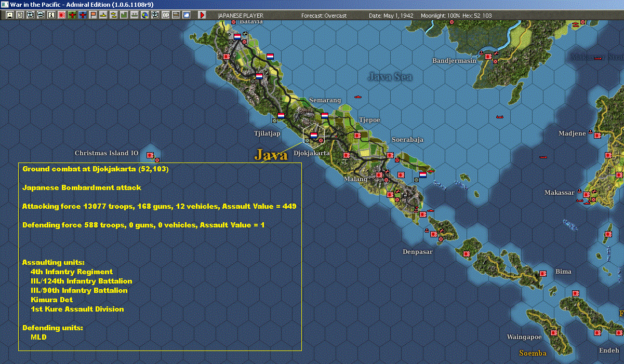Select Dutch flag unit in highlighted Djokjakarta hex
624x364 pixels.
click(x=313, y=135)
